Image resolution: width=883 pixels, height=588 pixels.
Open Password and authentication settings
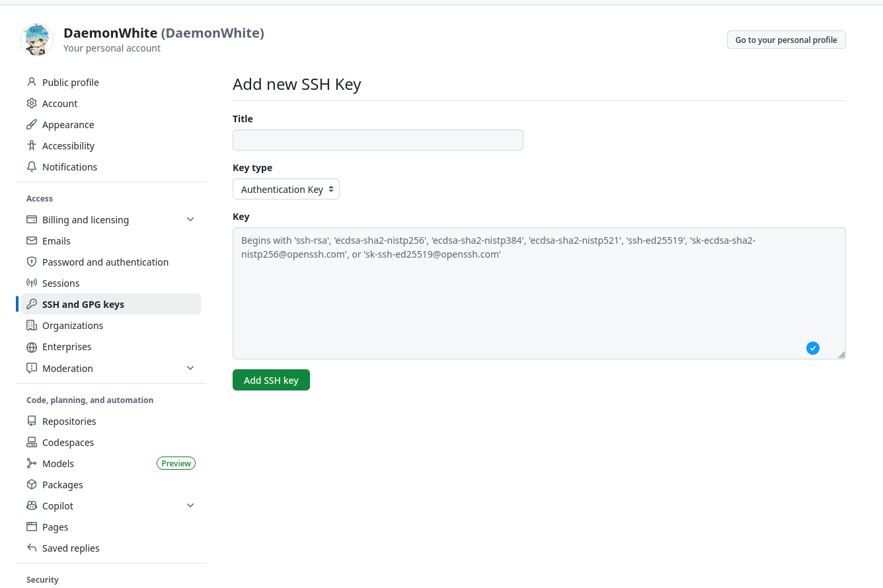105,262
